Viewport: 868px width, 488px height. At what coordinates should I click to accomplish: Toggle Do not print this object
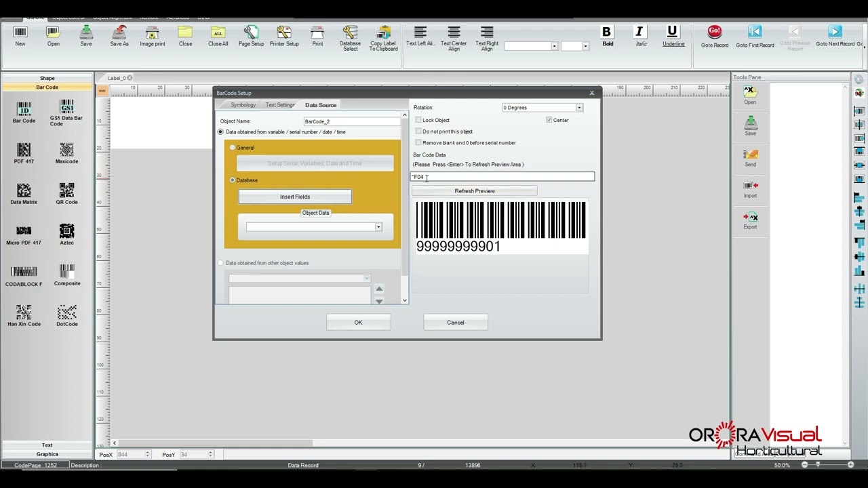(418, 131)
